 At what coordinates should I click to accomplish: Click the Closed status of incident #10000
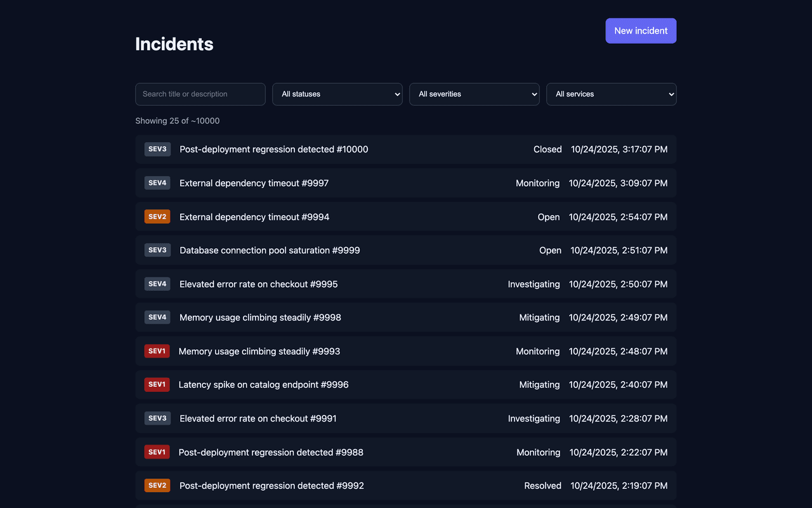pyautogui.click(x=547, y=149)
